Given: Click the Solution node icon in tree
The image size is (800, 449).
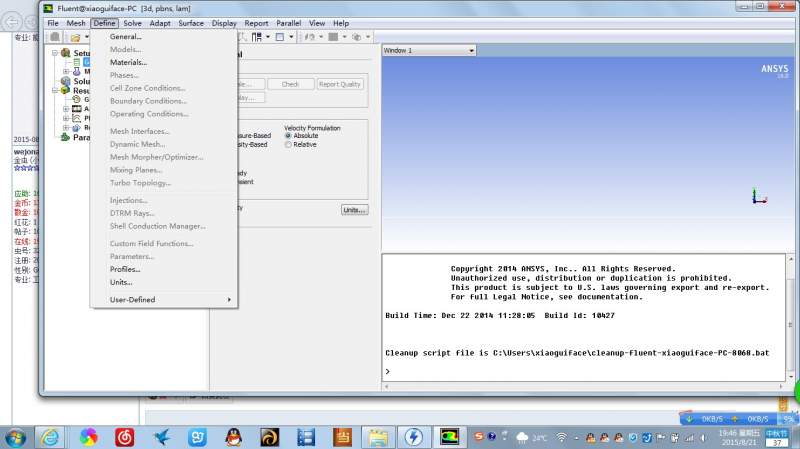Looking at the screenshot, I should tap(65, 81).
